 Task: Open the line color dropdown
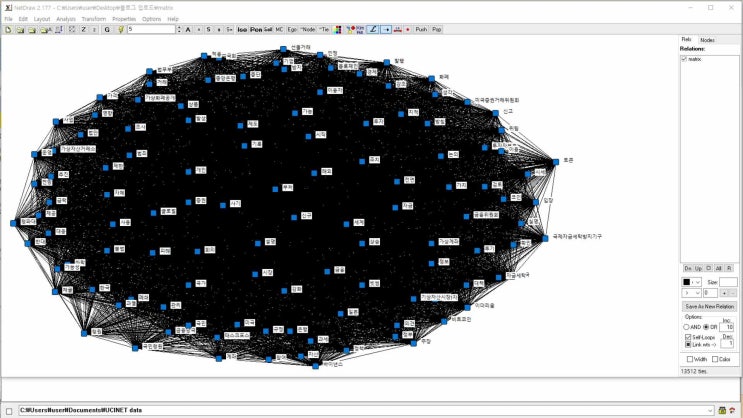(x=697, y=282)
